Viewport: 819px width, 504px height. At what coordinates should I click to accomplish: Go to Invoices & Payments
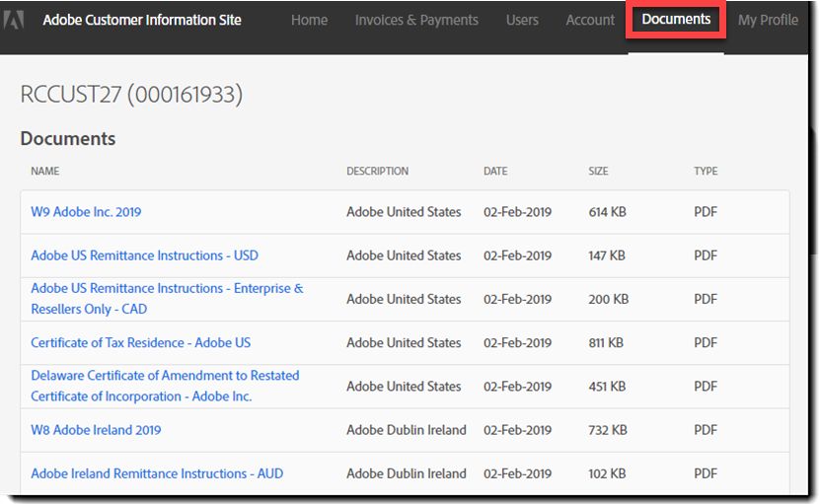pos(416,20)
